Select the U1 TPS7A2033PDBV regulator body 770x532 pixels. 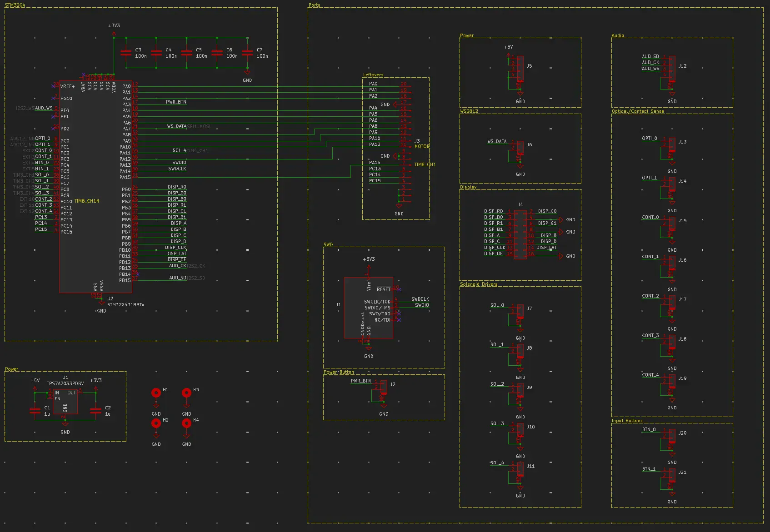coord(65,402)
